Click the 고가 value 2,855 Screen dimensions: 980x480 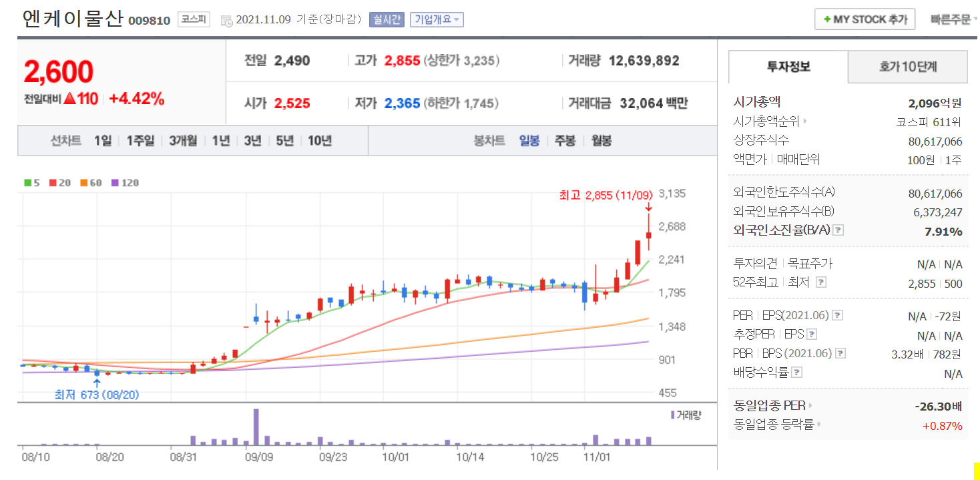click(x=401, y=61)
